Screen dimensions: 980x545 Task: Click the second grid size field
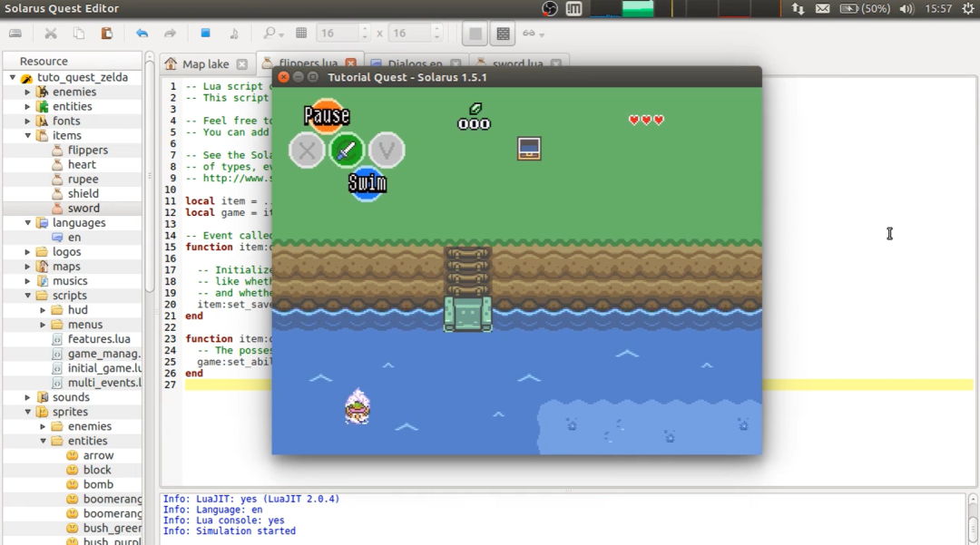(x=415, y=33)
